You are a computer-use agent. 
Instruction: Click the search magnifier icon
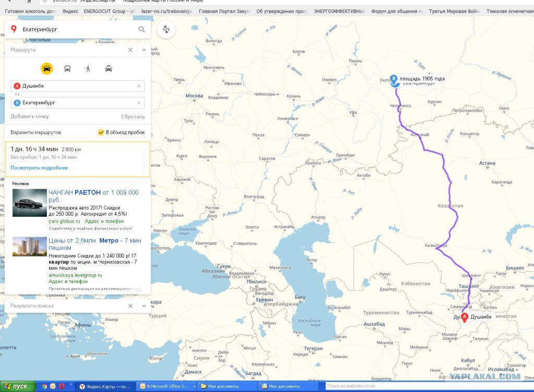(x=142, y=29)
